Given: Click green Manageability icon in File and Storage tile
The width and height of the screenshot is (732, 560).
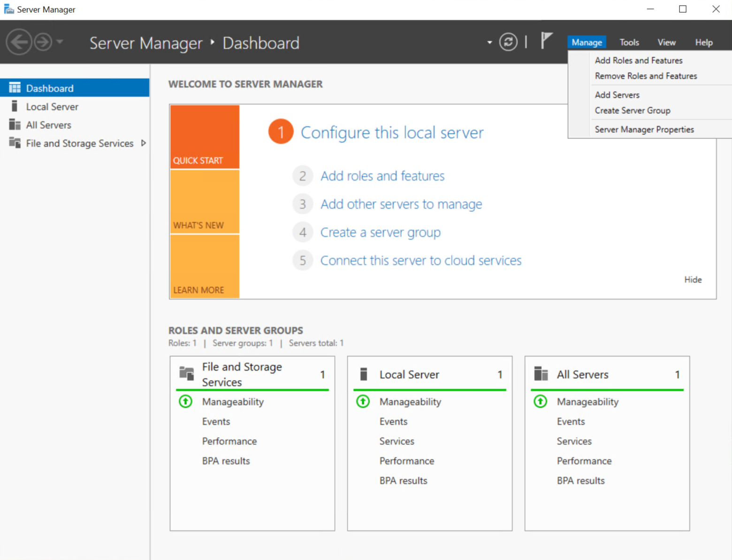Looking at the screenshot, I should [186, 401].
